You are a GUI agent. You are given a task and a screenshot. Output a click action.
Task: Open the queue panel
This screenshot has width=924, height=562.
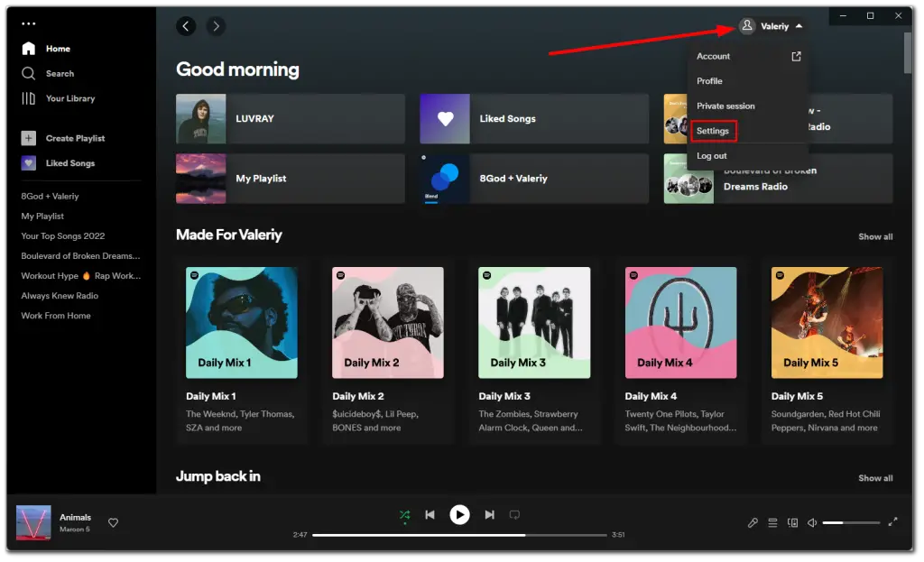(x=773, y=522)
